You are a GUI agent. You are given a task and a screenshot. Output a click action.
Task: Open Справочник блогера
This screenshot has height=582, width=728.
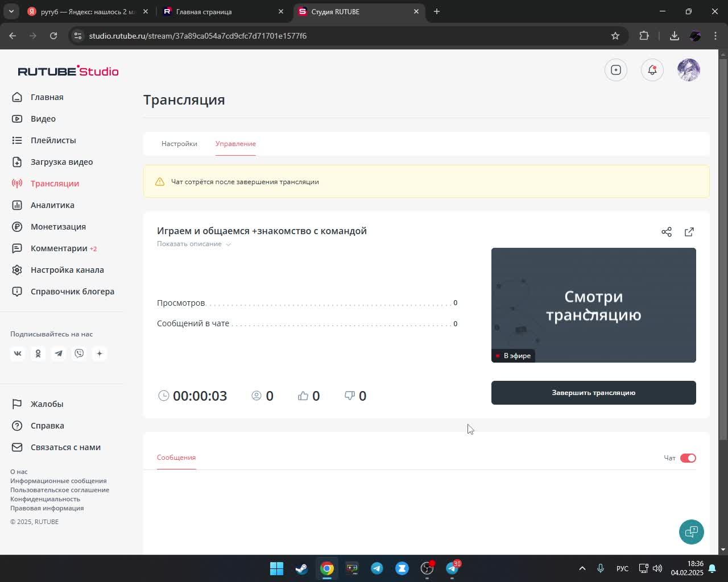tap(73, 292)
